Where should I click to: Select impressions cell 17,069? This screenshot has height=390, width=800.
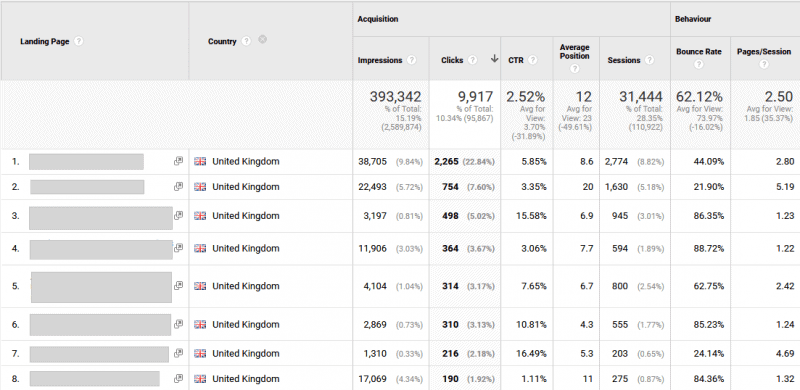372,379
